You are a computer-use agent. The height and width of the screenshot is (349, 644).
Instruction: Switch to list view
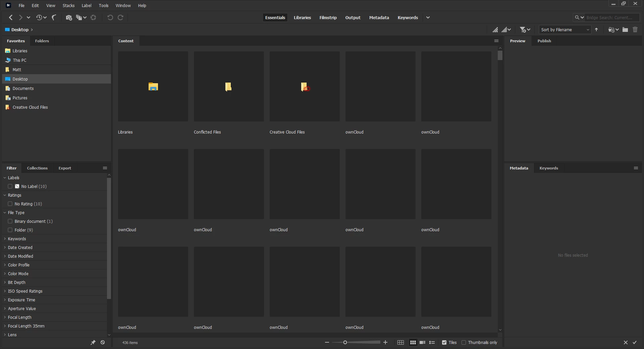click(432, 342)
